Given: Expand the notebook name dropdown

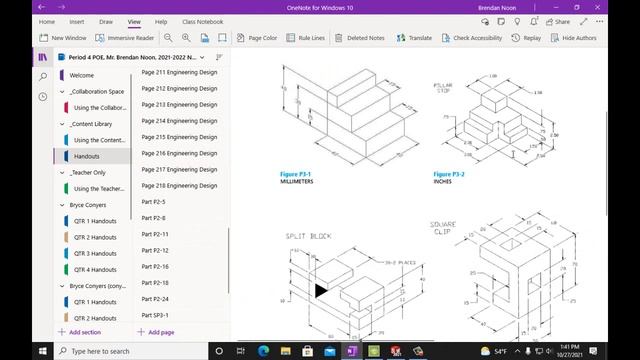Looking at the screenshot, I should click(202, 58).
